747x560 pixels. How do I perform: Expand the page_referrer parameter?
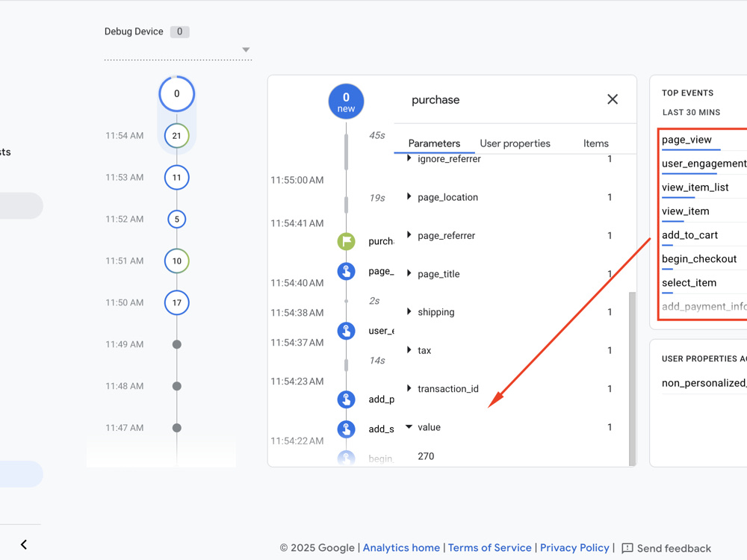tap(409, 234)
